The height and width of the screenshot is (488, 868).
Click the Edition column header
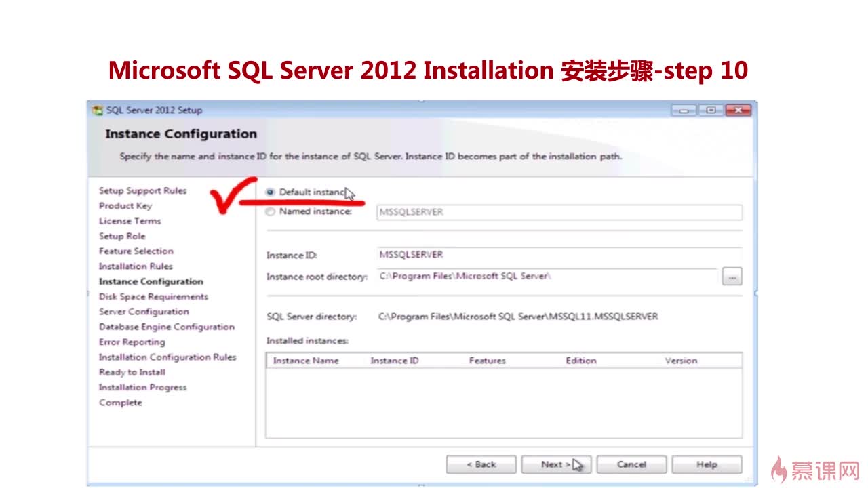tap(581, 361)
